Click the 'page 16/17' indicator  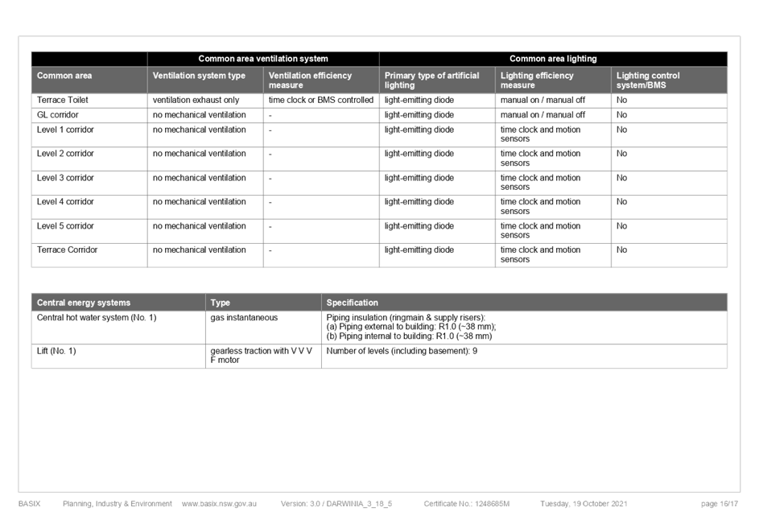pyautogui.click(x=720, y=504)
